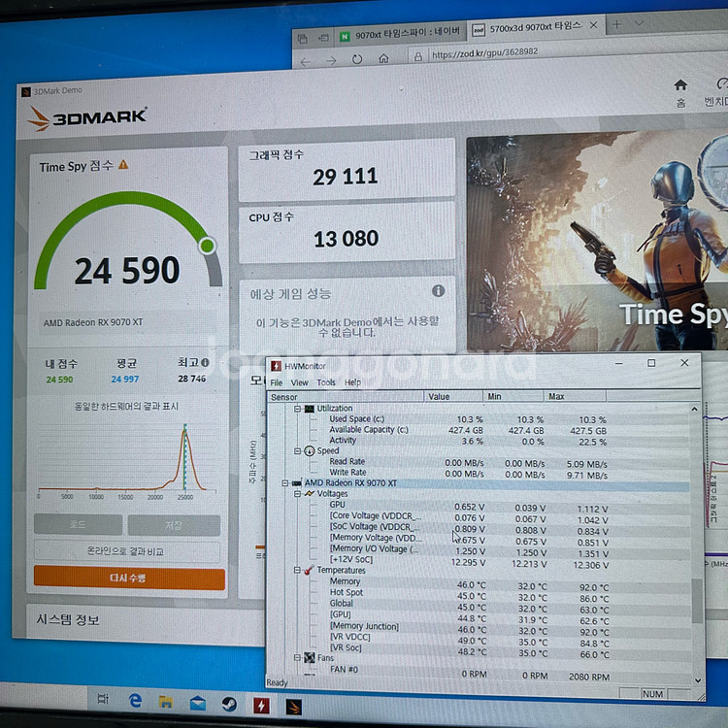Open the HWMonitor Help menu

coord(352,382)
